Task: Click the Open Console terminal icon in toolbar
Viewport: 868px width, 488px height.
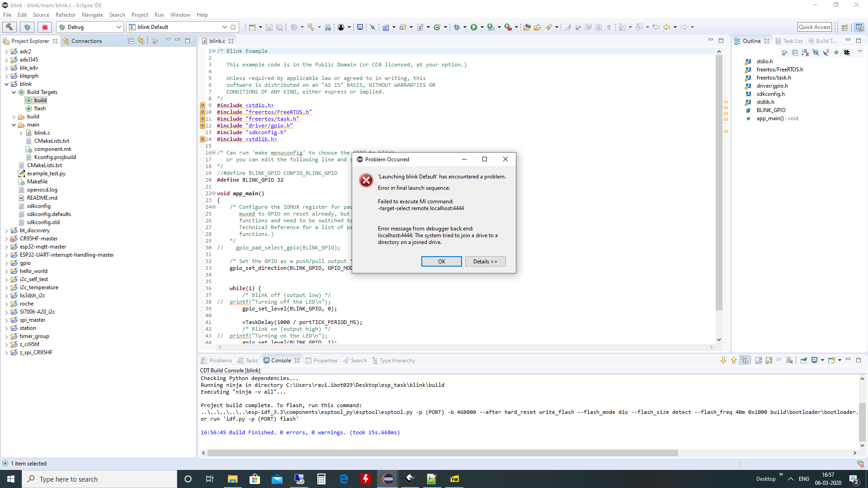Action: (x=360, y=27)
